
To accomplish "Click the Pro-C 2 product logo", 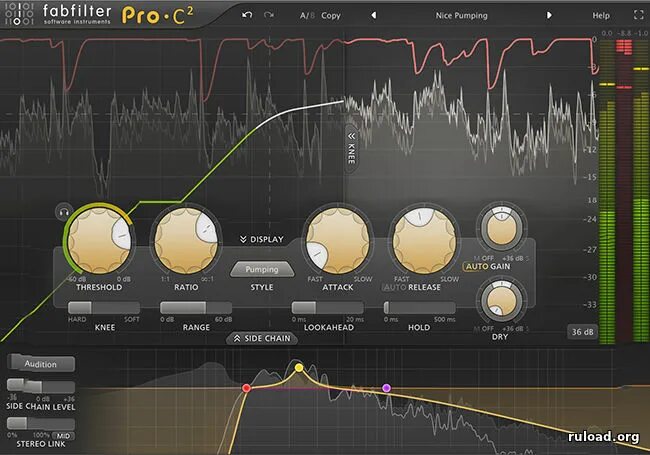I will (158, 16).
